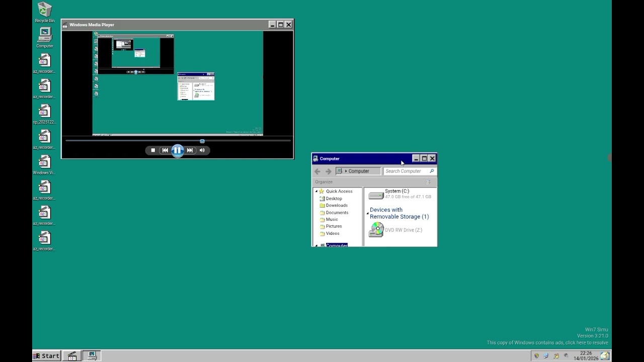Click the yellow flag tray icon
This screenshot has height=362, width=644.
point(556,356)
